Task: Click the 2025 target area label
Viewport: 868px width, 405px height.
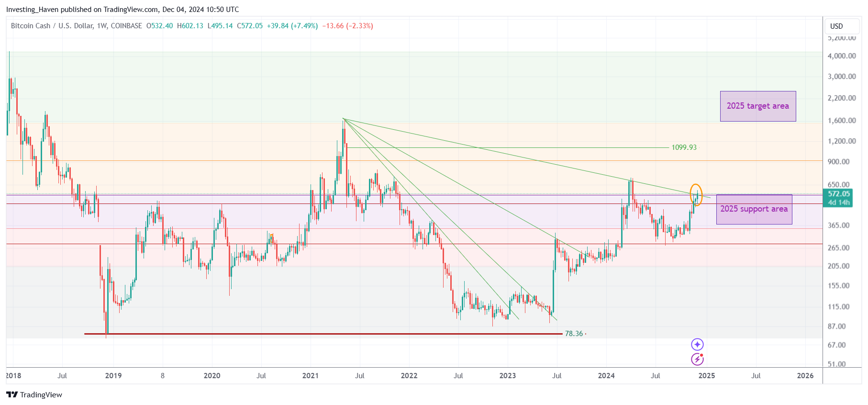Action: (x=758, y=106)
